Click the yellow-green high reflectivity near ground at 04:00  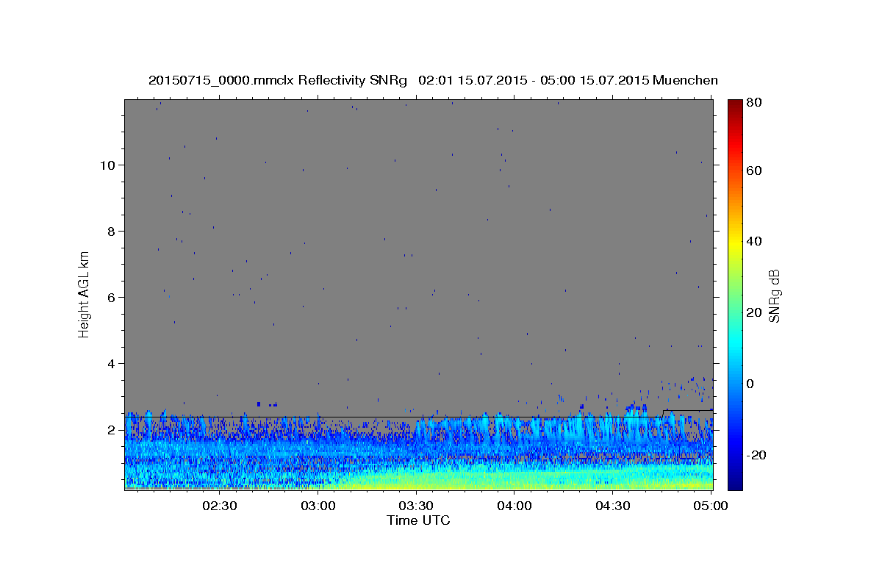[x=514, y=481]
